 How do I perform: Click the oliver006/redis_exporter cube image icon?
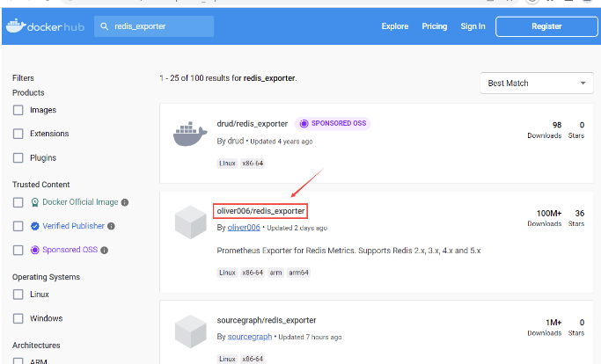(x=190, y=222)
